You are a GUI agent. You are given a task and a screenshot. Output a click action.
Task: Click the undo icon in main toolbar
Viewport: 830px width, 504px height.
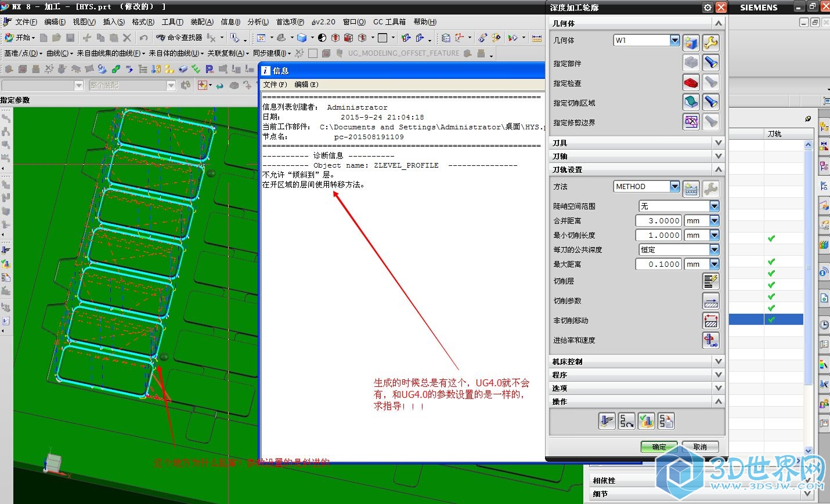tap(143, 38)
